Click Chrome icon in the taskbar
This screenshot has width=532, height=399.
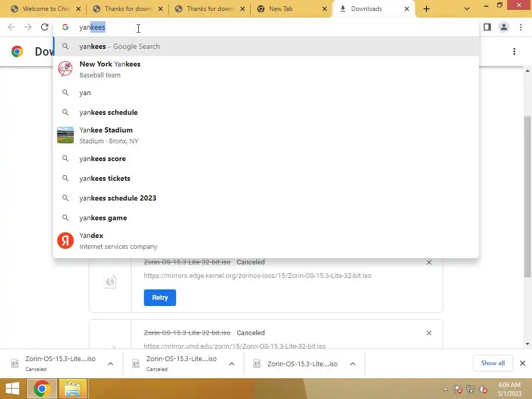(x=42, y=389)
